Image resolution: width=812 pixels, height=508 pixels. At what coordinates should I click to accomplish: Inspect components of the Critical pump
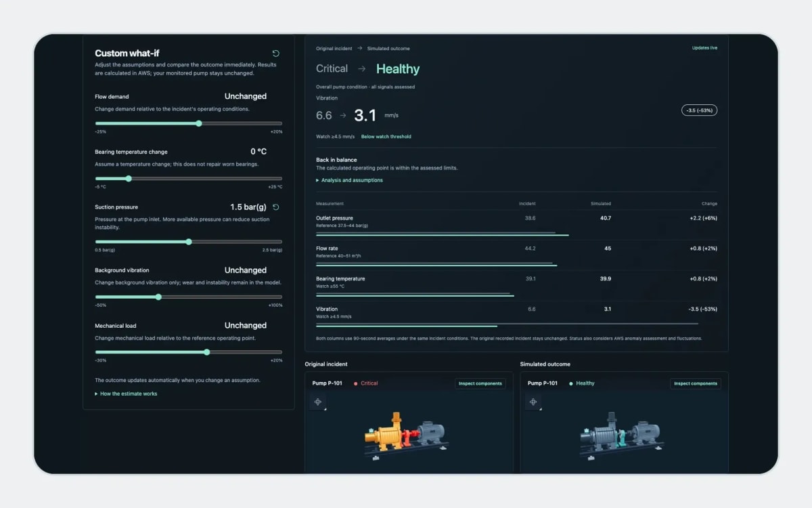tap(480, 383)
